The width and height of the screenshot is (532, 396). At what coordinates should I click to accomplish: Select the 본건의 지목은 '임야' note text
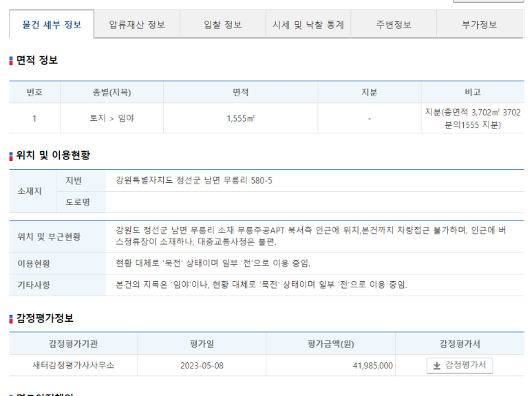[x=262, y=285]
